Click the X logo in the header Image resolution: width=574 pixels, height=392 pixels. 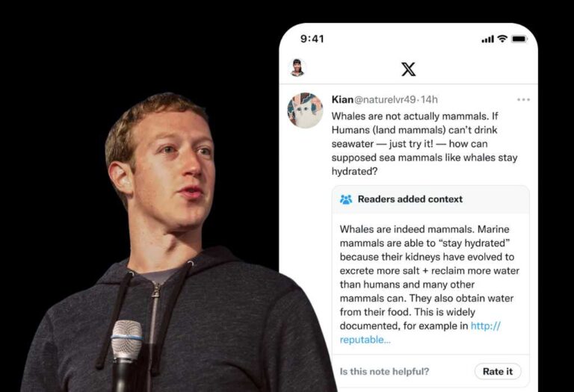click(x=408, y=69)
